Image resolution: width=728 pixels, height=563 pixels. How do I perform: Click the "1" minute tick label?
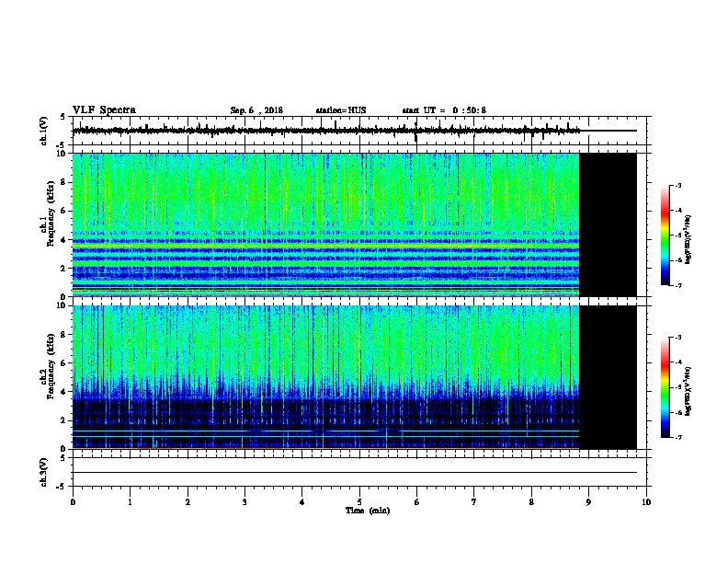[130, 502]
